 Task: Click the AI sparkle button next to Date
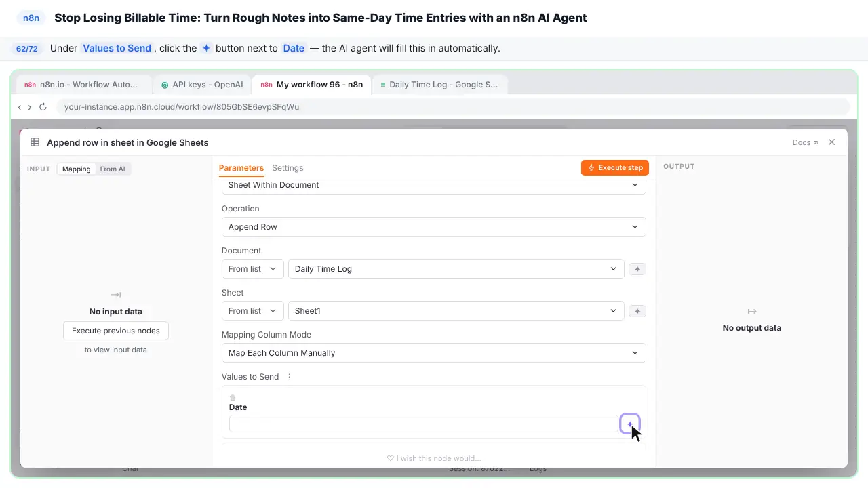pyautogui.click(x=629, y=424)
